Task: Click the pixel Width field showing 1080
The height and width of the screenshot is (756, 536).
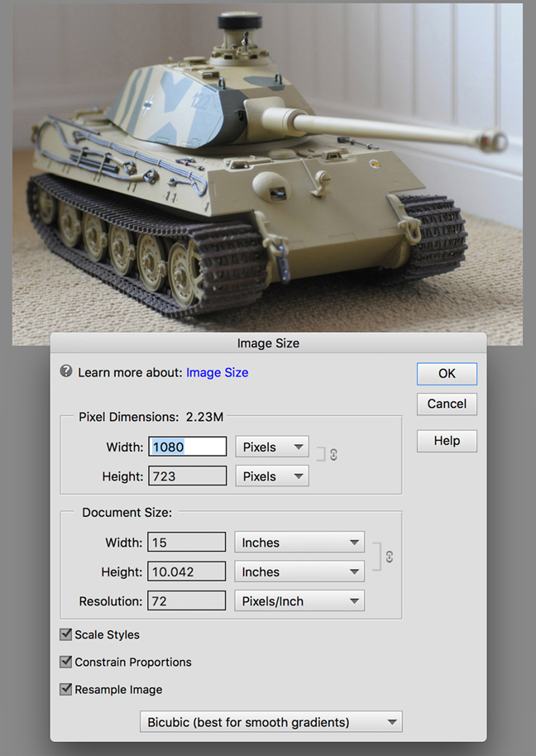Action: tap(187, 447)
